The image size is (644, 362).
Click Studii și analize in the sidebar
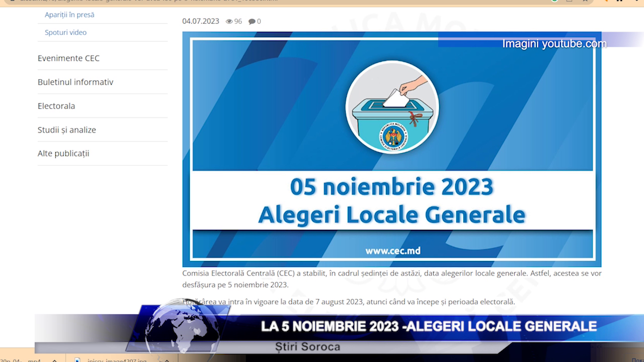66,130
